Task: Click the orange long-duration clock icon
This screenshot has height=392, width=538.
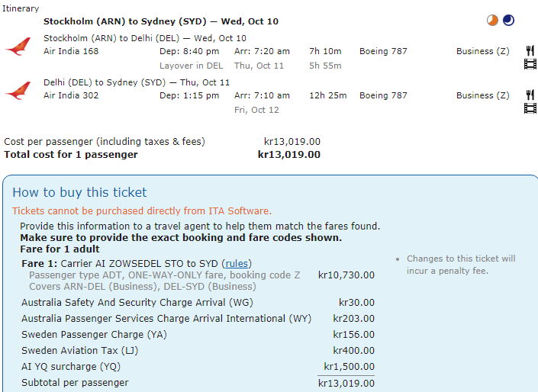Action: 492,21
